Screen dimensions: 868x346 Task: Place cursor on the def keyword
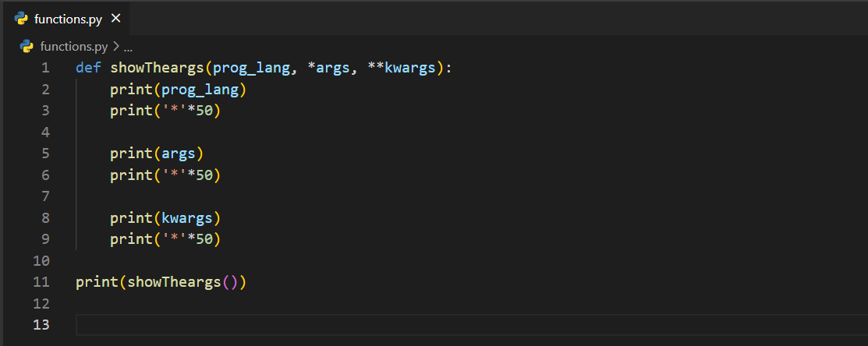[x=88, y=68]
